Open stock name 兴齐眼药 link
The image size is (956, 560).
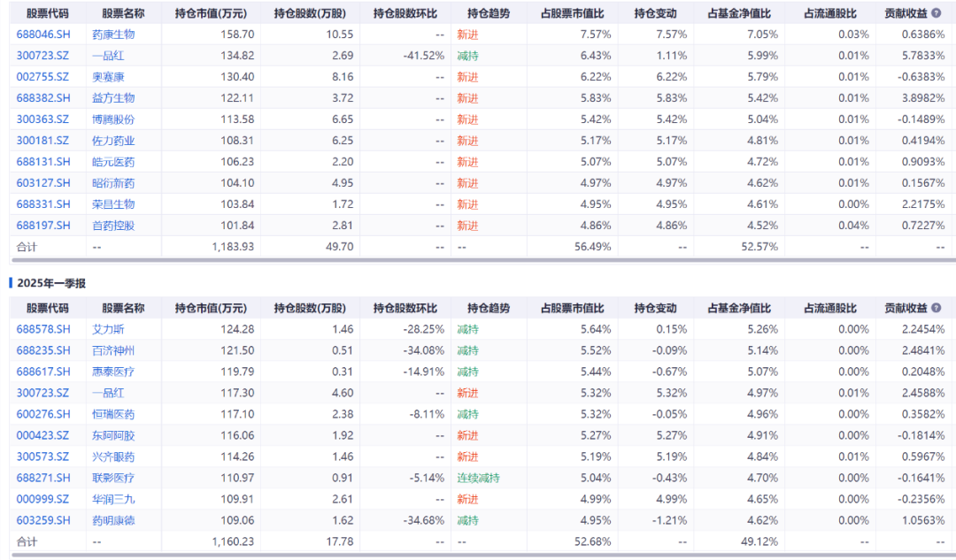coord(113,456)
